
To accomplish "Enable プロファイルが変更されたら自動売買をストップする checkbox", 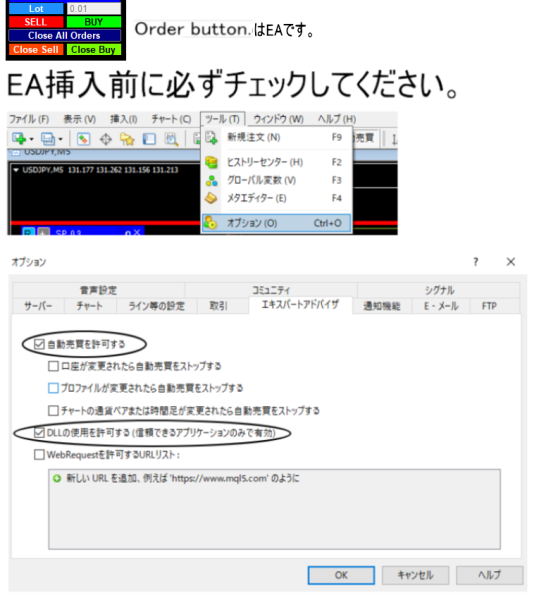I will pyautogui.click(x=53, y=388).
